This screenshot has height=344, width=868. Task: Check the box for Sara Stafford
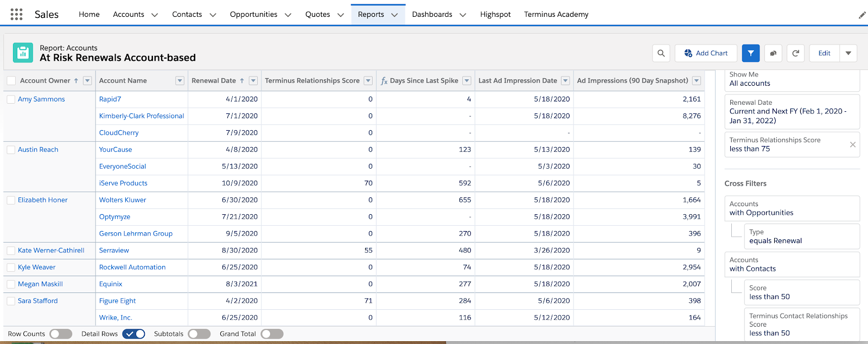click(x=11, y=301)
